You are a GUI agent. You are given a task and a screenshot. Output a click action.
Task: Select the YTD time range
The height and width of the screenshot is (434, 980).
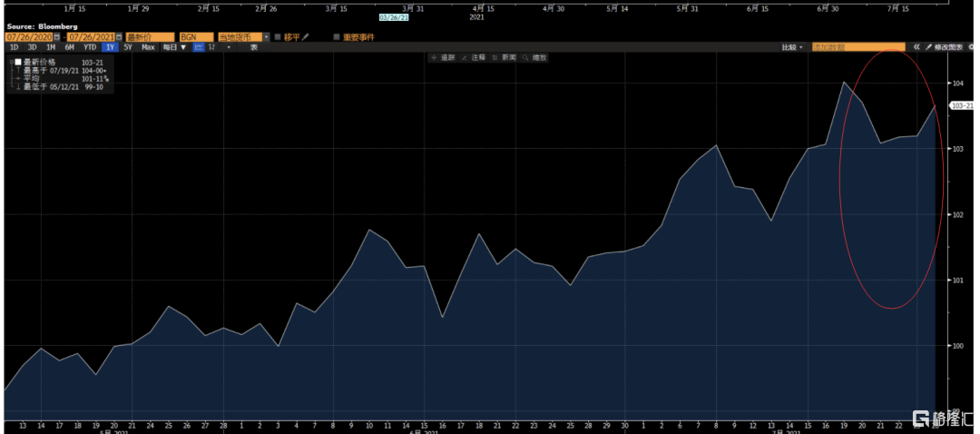click(x=90, y=47)
